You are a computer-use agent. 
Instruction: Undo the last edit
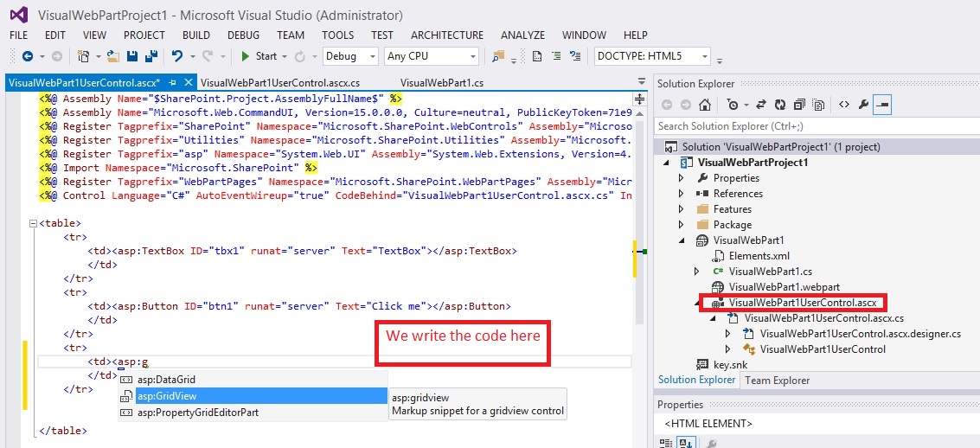177,56
